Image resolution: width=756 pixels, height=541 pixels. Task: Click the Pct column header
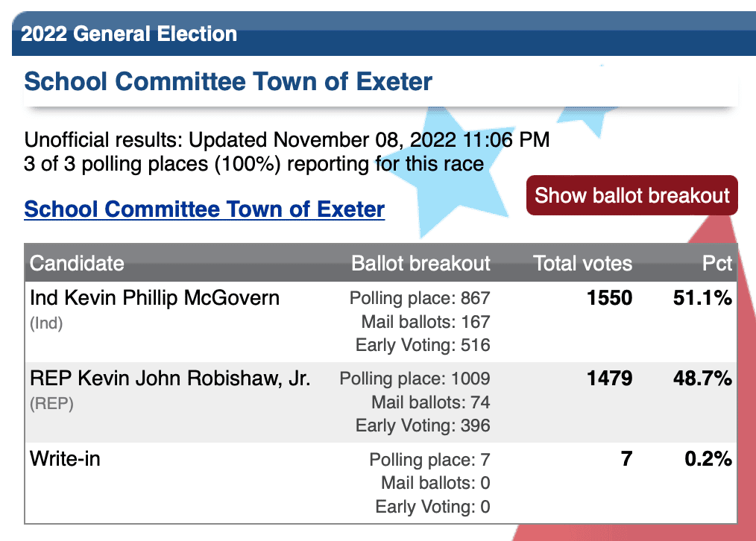(x=717, y=264)
